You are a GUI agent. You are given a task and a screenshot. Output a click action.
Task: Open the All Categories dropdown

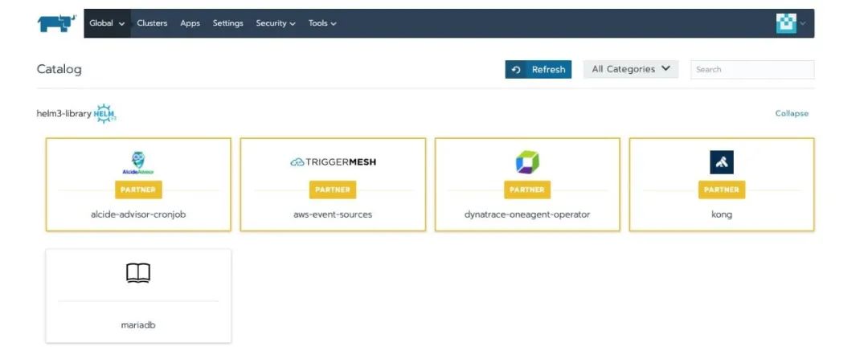tap(631, 69)
